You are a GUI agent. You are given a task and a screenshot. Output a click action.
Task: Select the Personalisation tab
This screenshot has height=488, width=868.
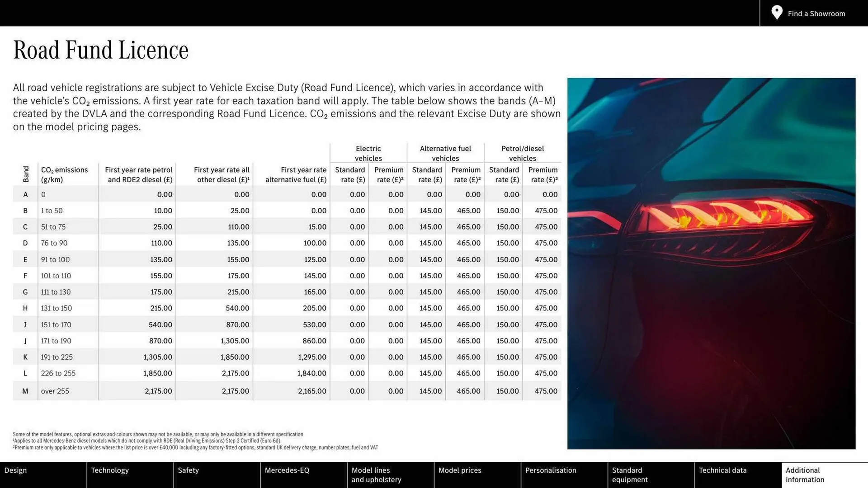(x=551, y=470)
